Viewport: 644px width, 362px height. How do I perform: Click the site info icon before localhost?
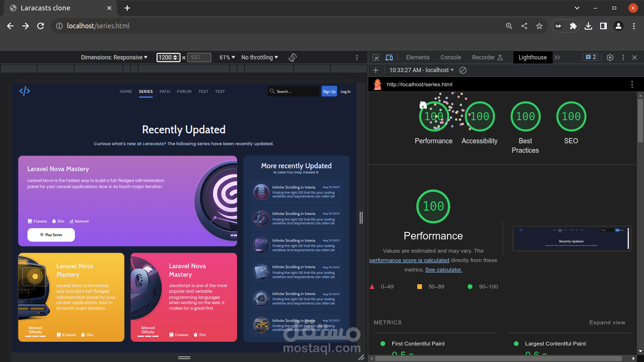tap(59, 26)
